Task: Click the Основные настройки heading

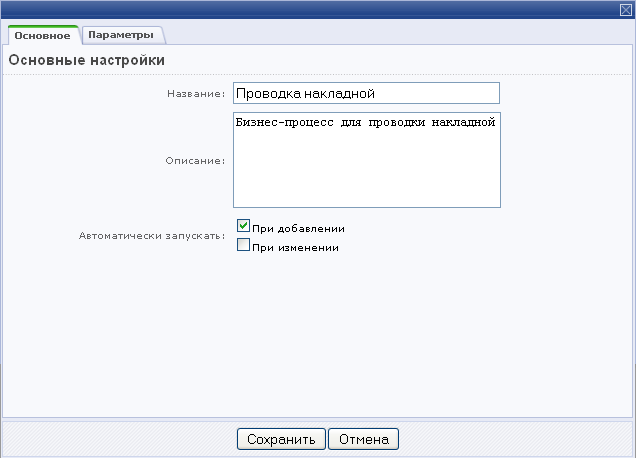Action: click(x=87, y=61)
